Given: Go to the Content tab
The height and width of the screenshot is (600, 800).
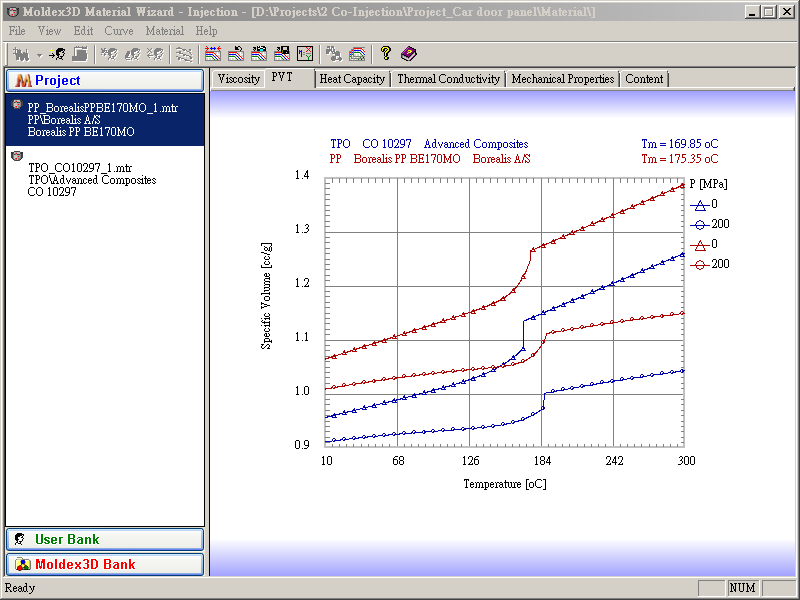Looking at the screenshot, I should click(644, 79).
